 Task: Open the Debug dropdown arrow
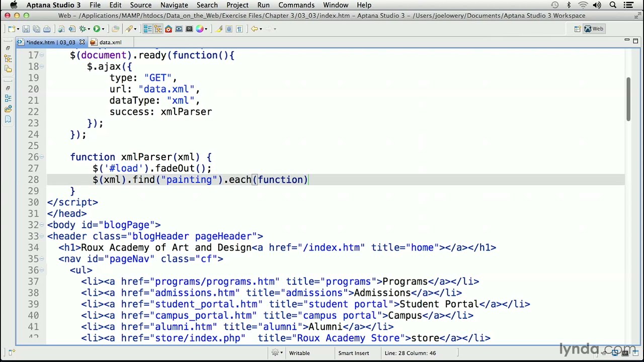pyautogui.click(x=89, y=29)
